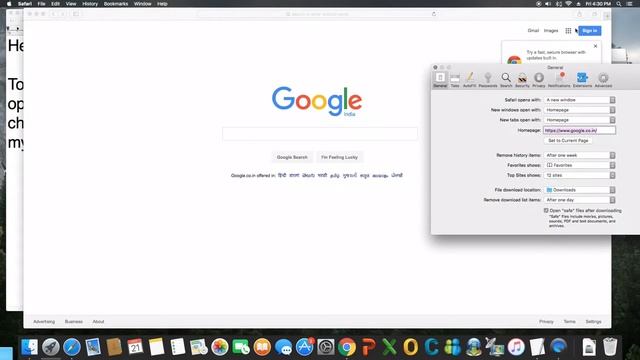This screenshot has height=360, width=640.
Task: Open the General preferences pane
Action: pyautogui.click(x=440, y=80)
